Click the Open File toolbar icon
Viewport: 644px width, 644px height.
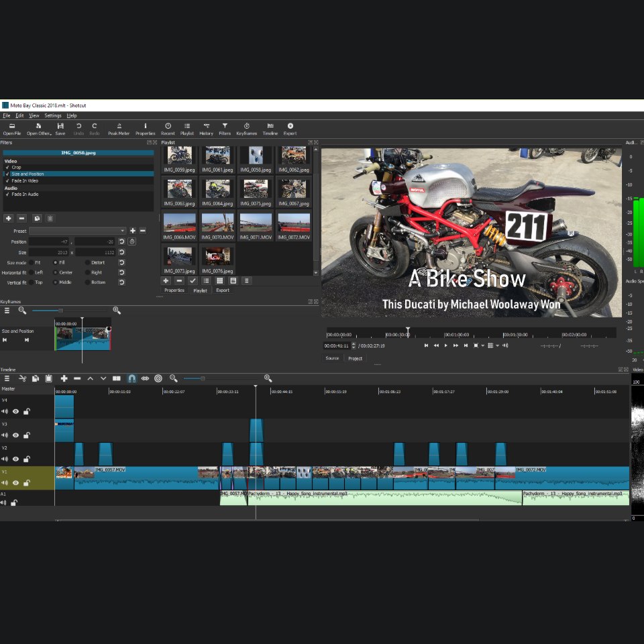12,129
